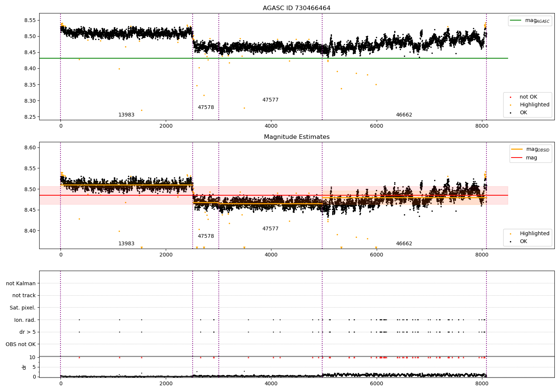Viewport: 560px width, 392px height.
Task: Click the title 'AGASC ID 730466464'
Action: tap(296, 8)
